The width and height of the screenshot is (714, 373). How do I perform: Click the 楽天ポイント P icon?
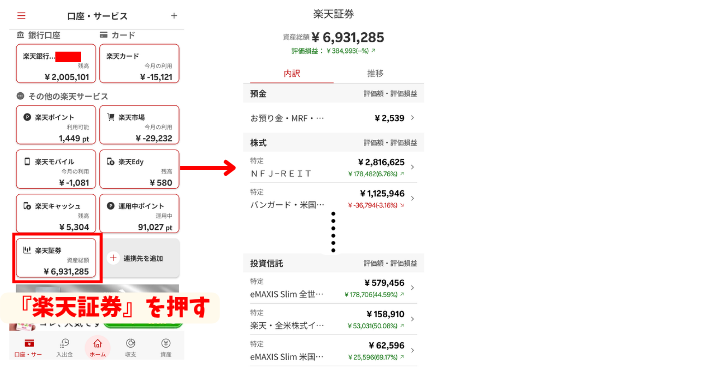pos(27,117)
